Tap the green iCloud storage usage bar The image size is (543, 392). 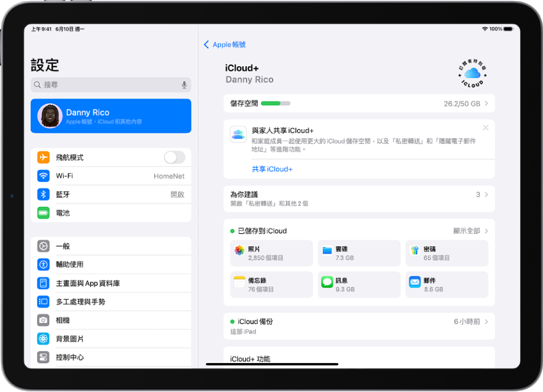point(275,103)
